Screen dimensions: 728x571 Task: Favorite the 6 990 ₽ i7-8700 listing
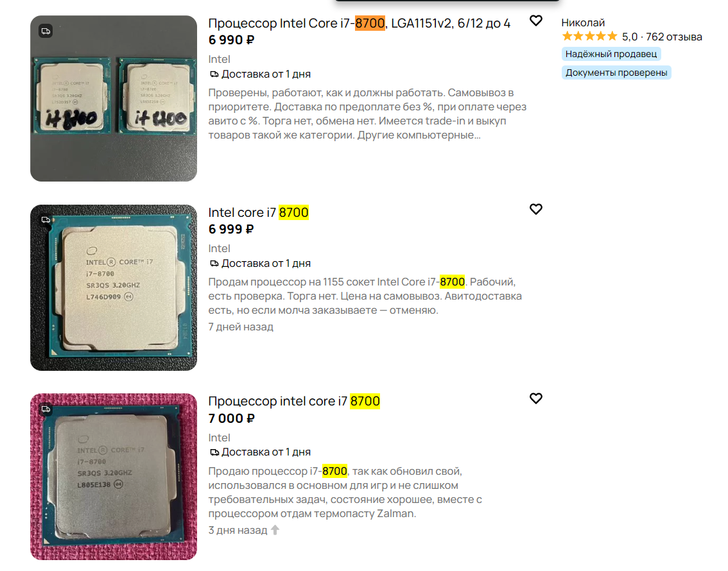coord(536,21)
